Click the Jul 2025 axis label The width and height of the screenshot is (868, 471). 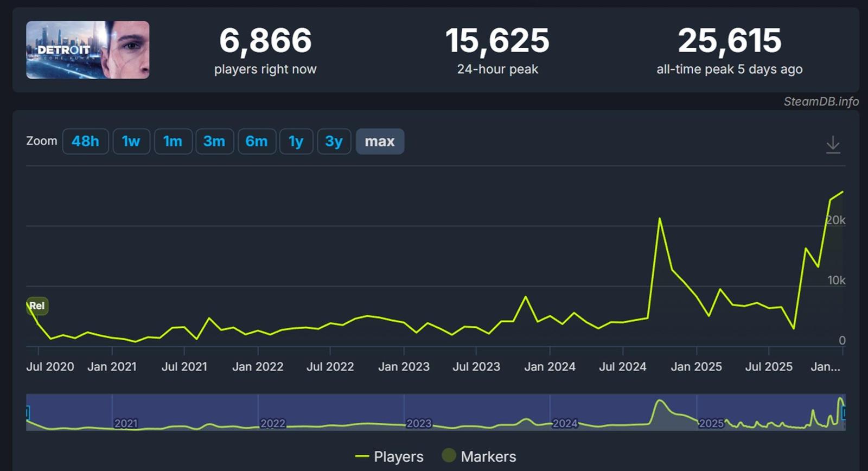[769, 367]
